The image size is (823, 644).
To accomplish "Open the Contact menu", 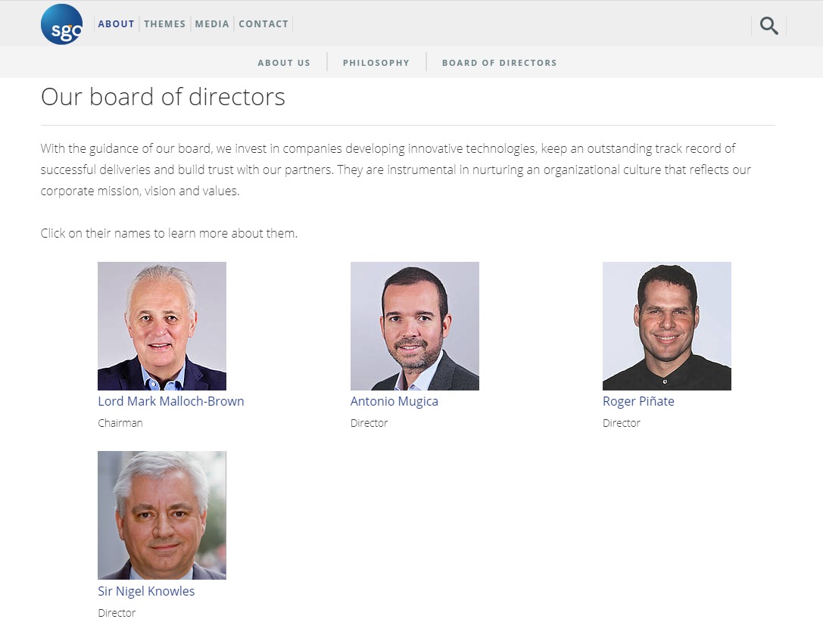I will pos(263,24).
